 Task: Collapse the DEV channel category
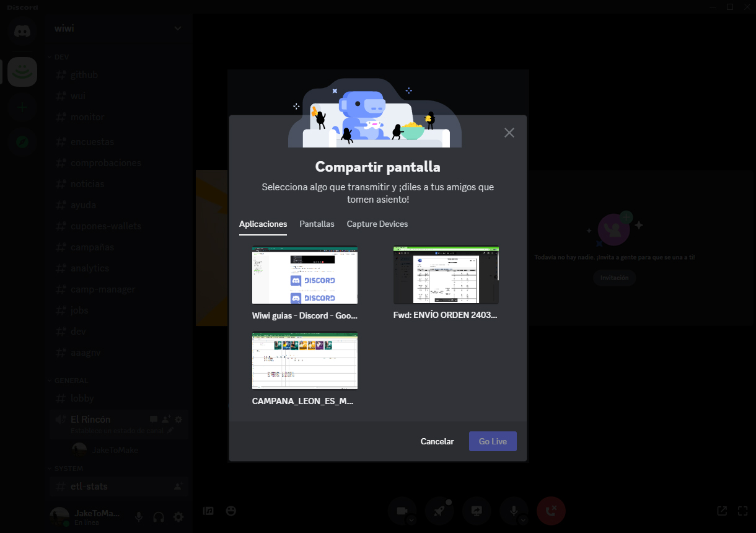point(59,57)
